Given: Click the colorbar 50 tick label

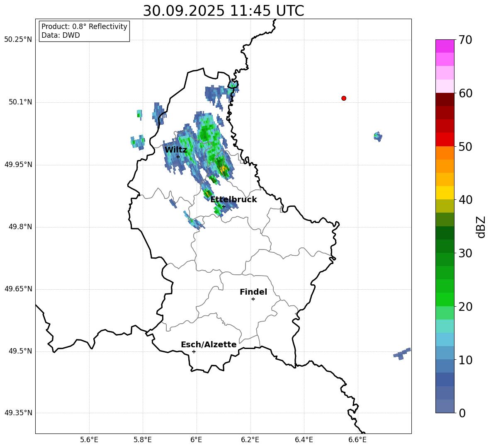Looking at the screenshot, I should [465, 147].
